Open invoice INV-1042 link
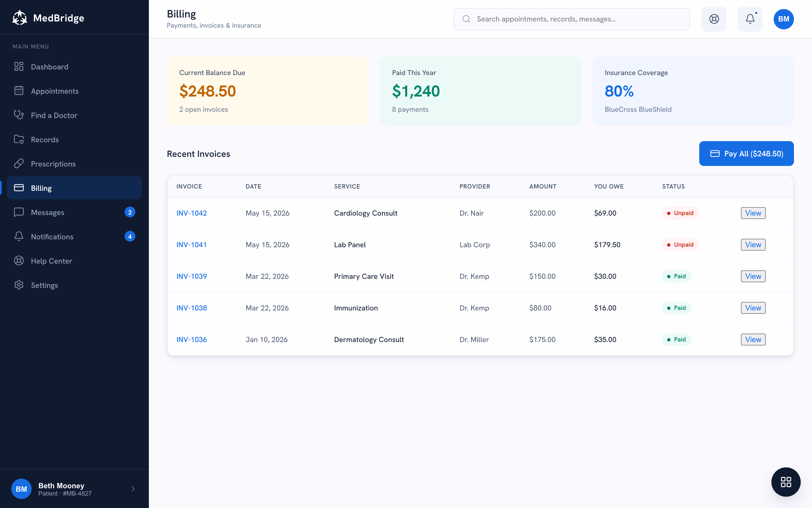 click(x=192, y=213)
